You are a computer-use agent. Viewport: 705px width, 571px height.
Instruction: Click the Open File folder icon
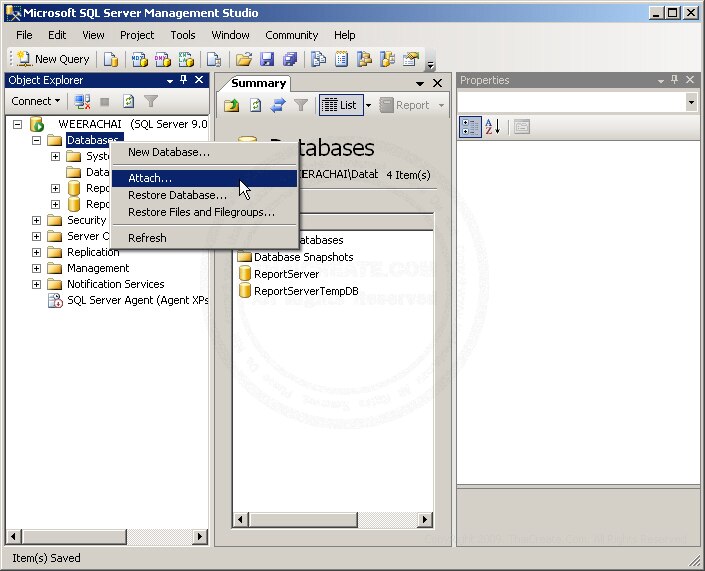(244, 59)
